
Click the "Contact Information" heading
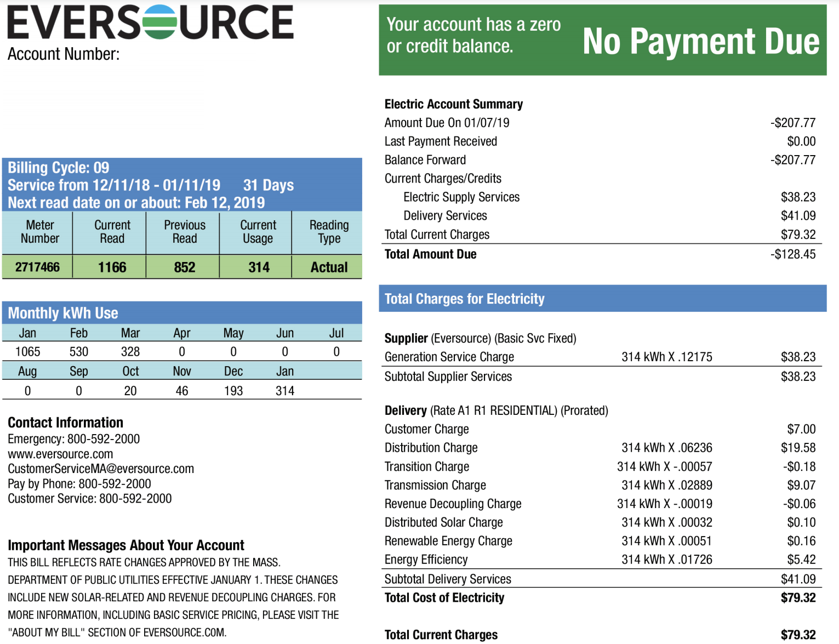[65, 423]
